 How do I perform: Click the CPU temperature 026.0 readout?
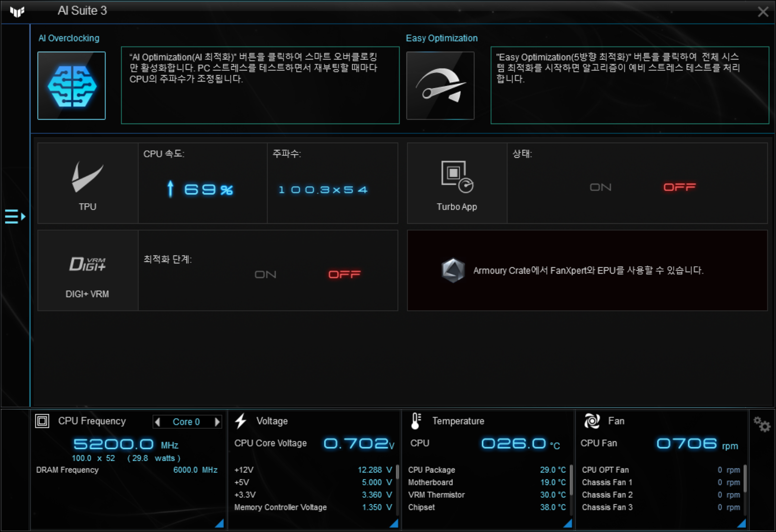[x=521, y=444]
